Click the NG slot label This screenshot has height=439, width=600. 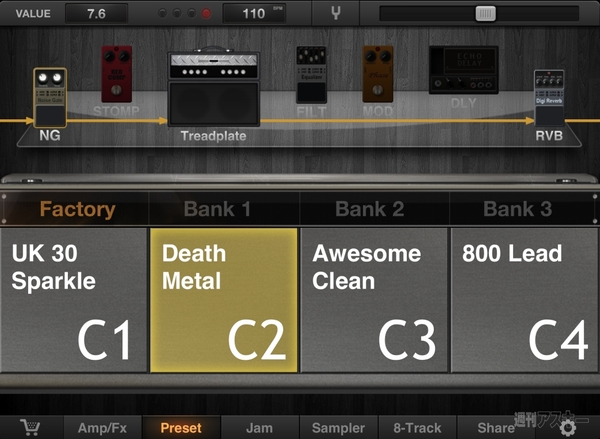click(x=50, y=135)
